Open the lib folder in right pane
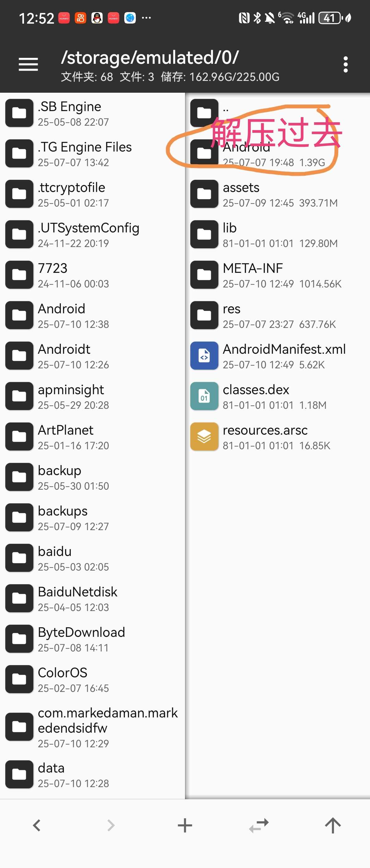The height and width of the screenshot is (868, 370). pyautogui.click(x=277, y=234)
